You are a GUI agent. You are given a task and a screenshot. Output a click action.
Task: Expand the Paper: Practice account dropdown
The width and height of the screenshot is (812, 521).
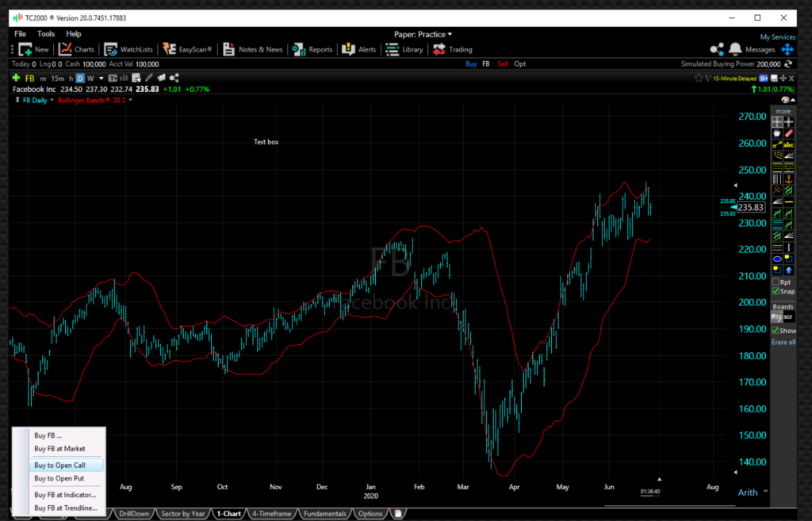click(423, 34)
